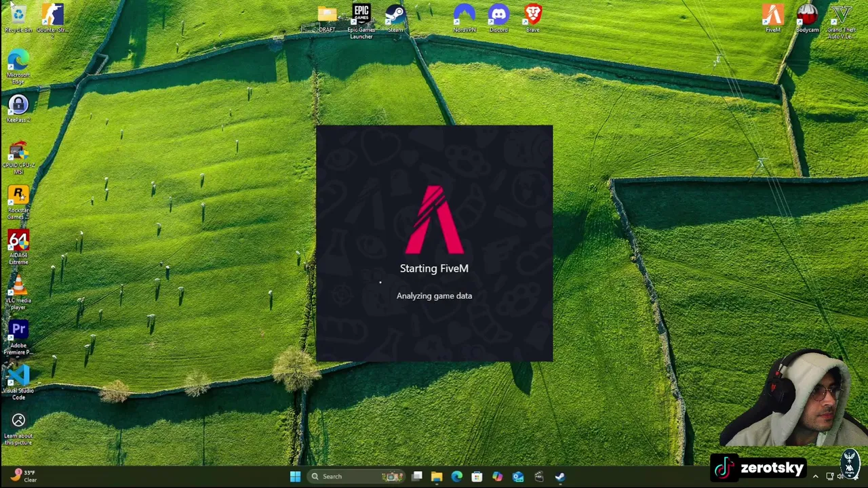Open NordVPN desktop shortcut
This screenshot has height=488, width=868.
[x=465, y=18]
